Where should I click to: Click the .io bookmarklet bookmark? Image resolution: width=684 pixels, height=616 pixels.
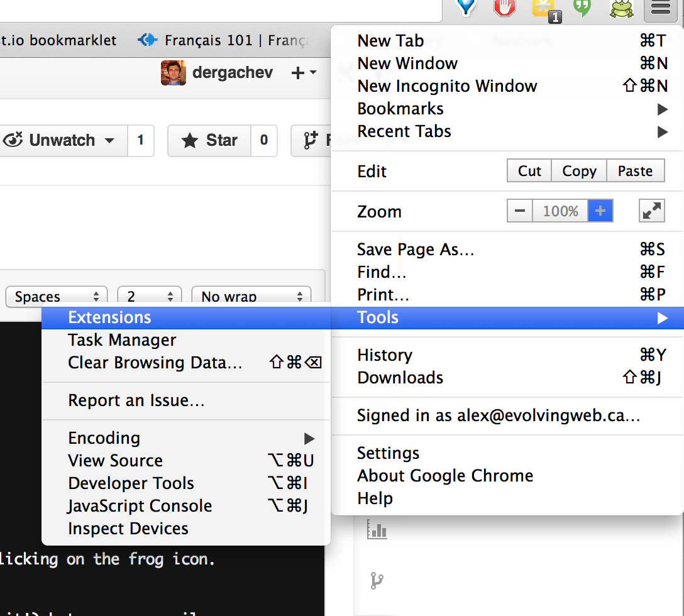(x=58, y=41)
